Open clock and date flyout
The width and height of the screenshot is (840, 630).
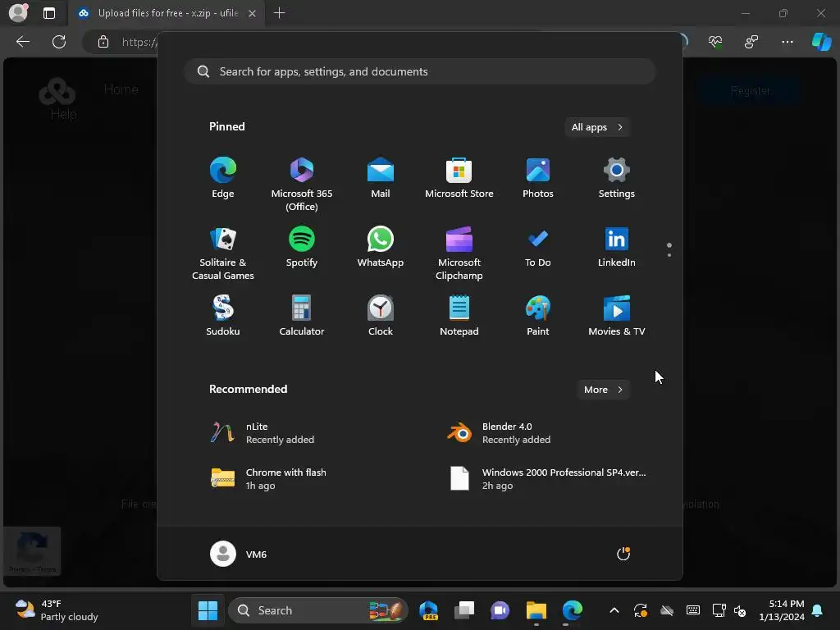click(782, 610)
